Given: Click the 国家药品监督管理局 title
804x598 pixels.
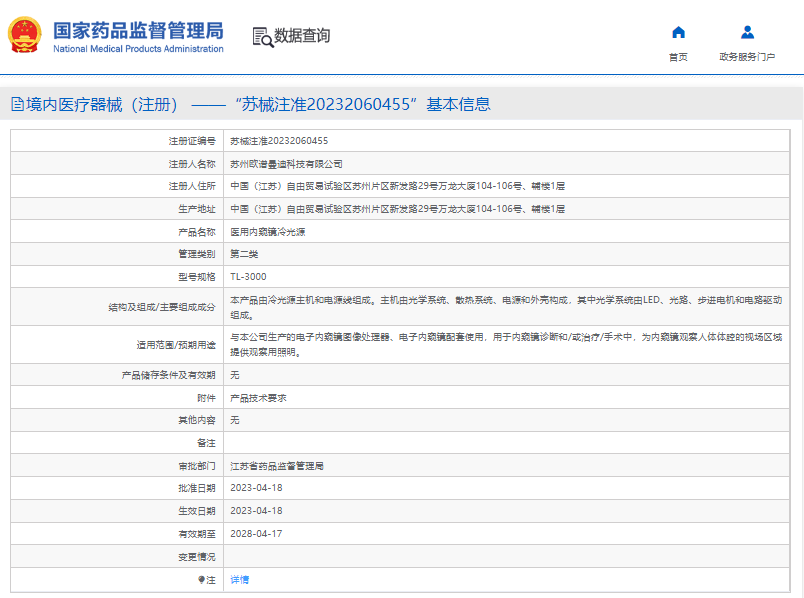Looking at the screenshot, I should [138, 31].
